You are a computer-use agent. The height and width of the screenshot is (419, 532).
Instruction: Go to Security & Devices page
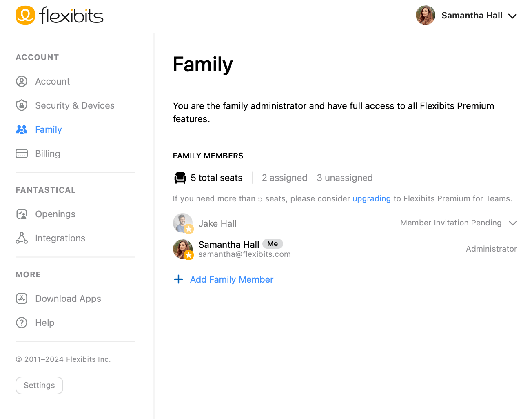(75, 105)
